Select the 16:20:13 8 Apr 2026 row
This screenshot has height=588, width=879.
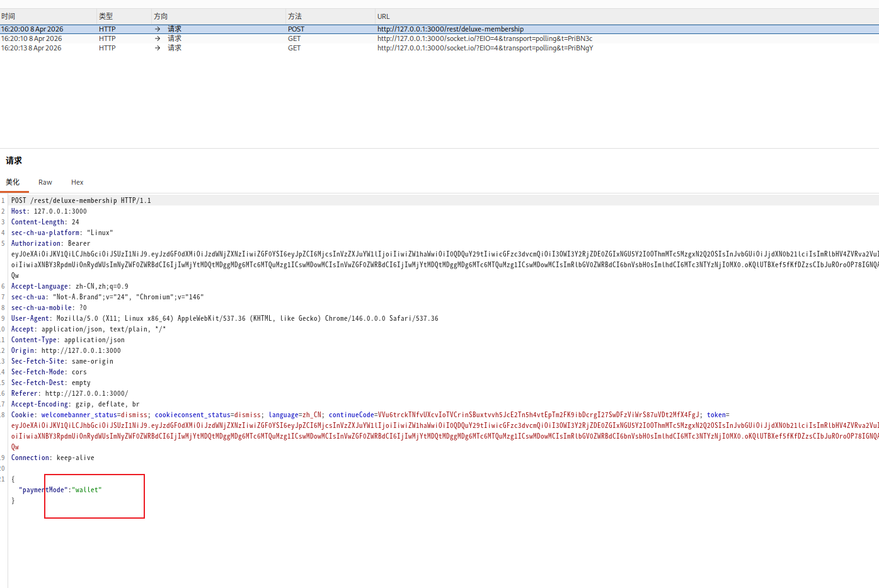(x=439, y=48)
